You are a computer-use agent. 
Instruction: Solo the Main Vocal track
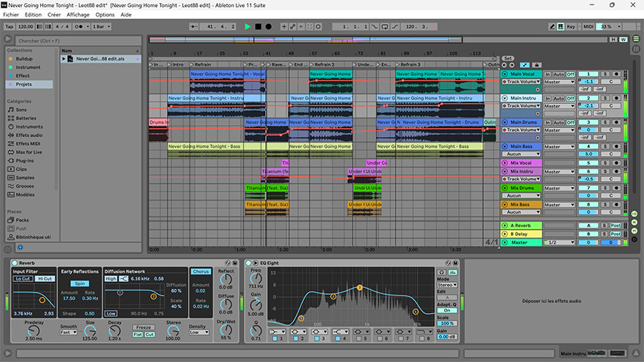[x=605, y=74]
